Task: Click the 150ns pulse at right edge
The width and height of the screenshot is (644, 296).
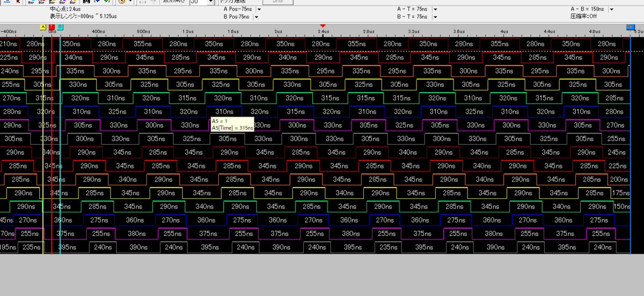Action: tap(622, 206)
